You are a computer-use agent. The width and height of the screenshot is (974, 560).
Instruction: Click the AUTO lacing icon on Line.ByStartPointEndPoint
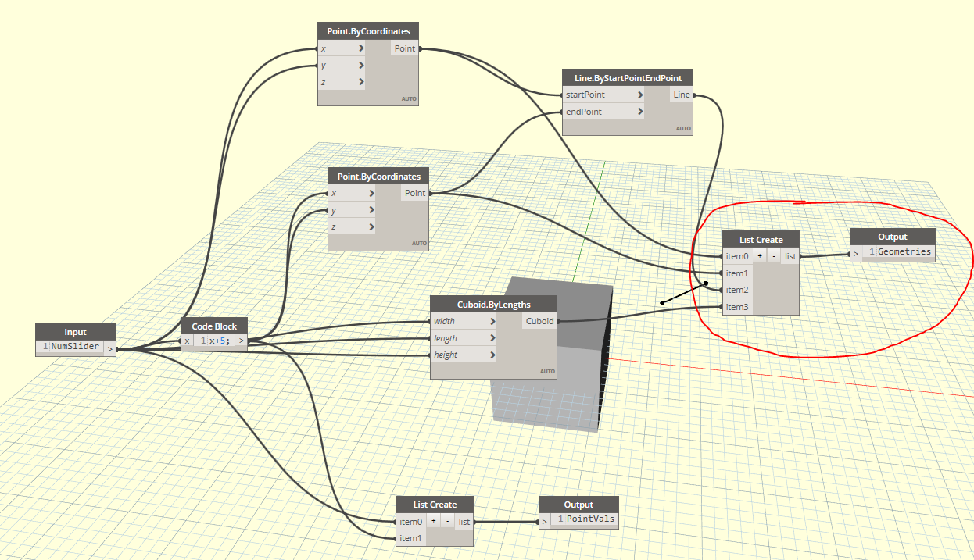point(682,129)
